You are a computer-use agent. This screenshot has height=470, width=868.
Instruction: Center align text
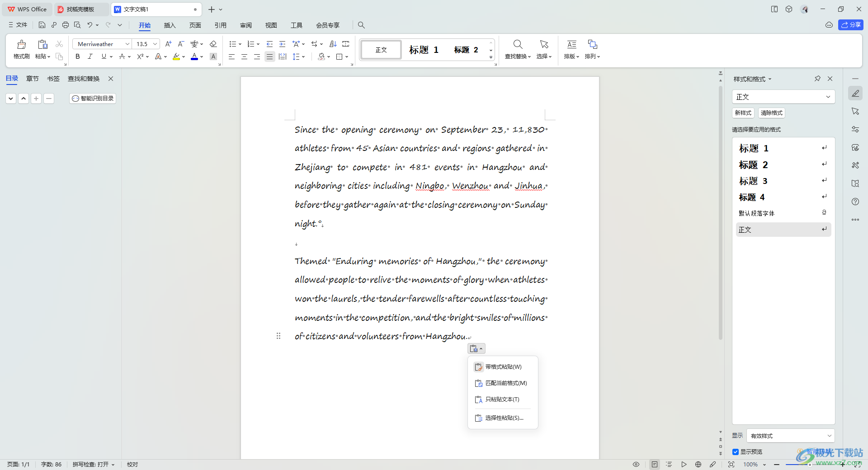tap(244, 56)
